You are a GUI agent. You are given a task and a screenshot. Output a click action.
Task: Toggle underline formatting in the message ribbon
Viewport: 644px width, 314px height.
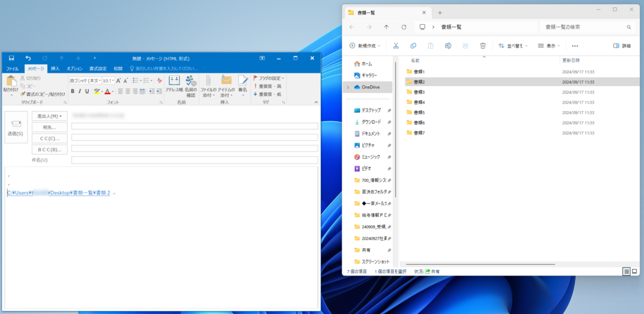pos(87,91)
